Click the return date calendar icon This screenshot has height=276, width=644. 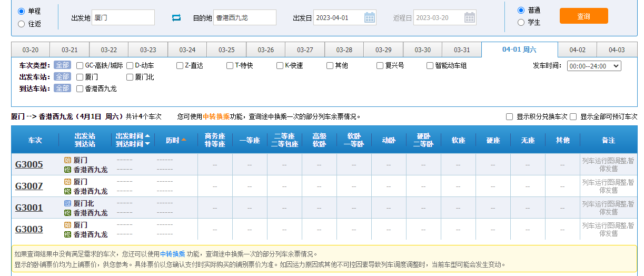[470, 17]
